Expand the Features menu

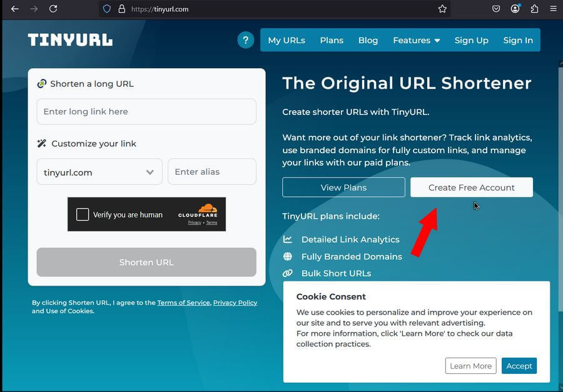417,40
